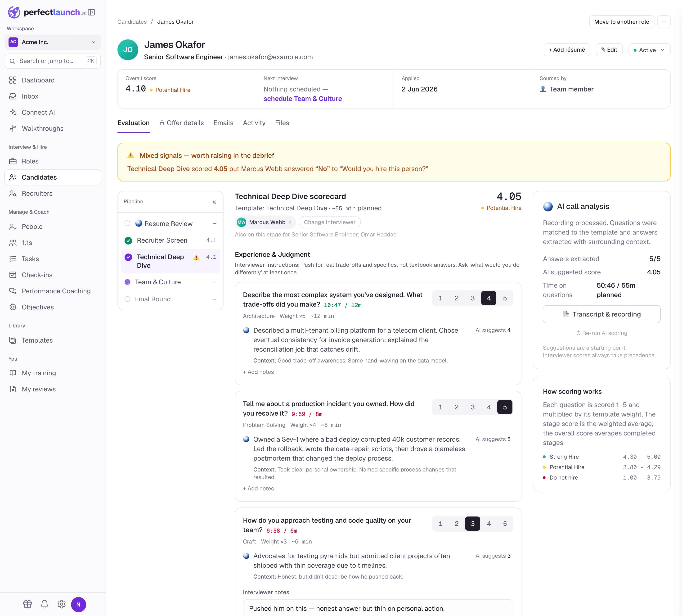682x616 pixels.
Task: Open Dashboard in the sidebar
Action: pyautogui.click(x=53, y=80)
